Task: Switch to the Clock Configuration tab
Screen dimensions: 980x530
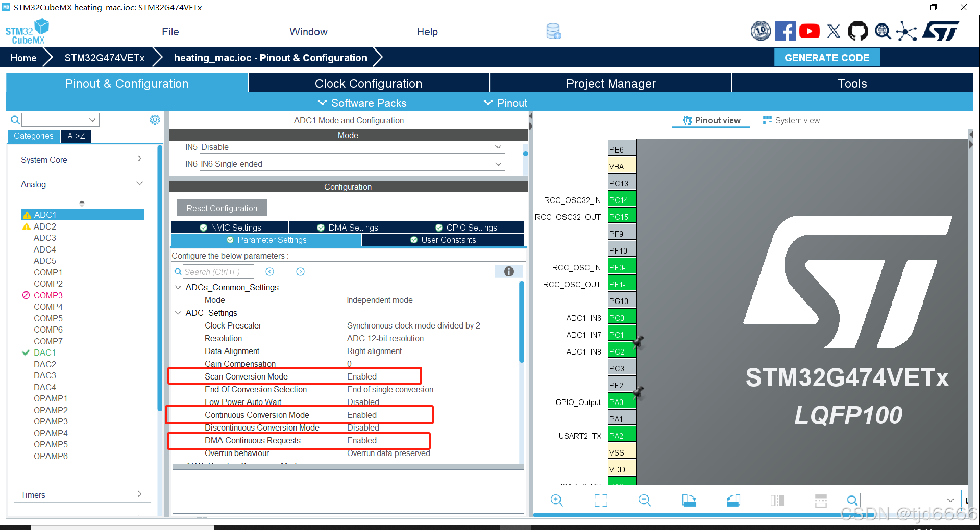Action: (369, 84)
